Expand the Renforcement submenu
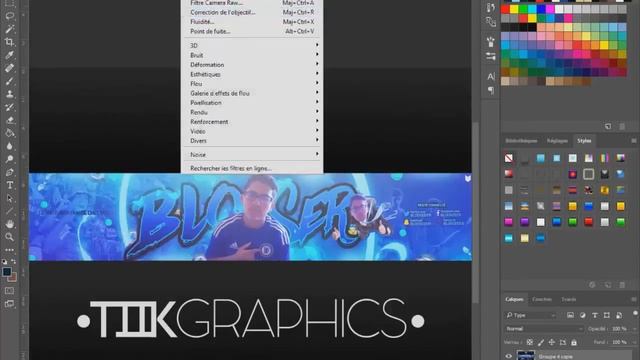The height and width of the screenshot is (360, 640). click(252, 122)
